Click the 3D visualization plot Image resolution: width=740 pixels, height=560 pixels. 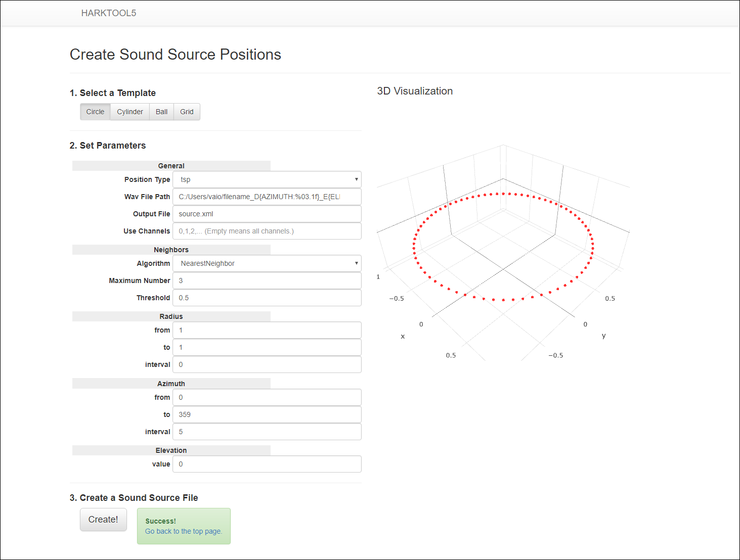pyautogui.click(x=503, y=248)
